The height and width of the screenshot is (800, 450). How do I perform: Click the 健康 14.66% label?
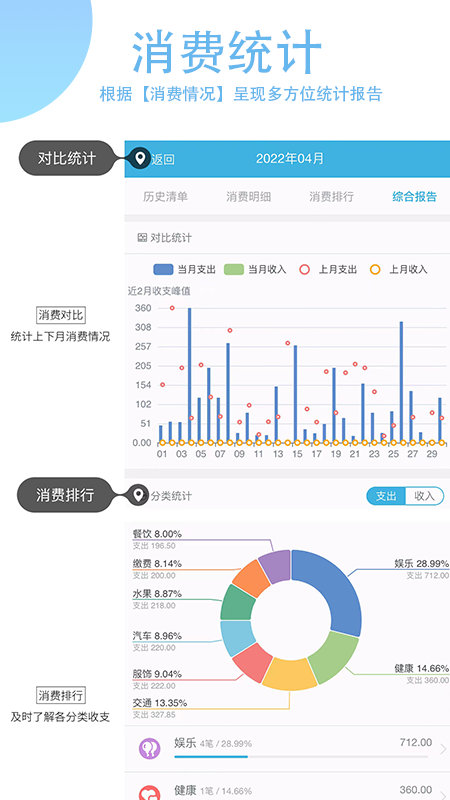[421, 668]
